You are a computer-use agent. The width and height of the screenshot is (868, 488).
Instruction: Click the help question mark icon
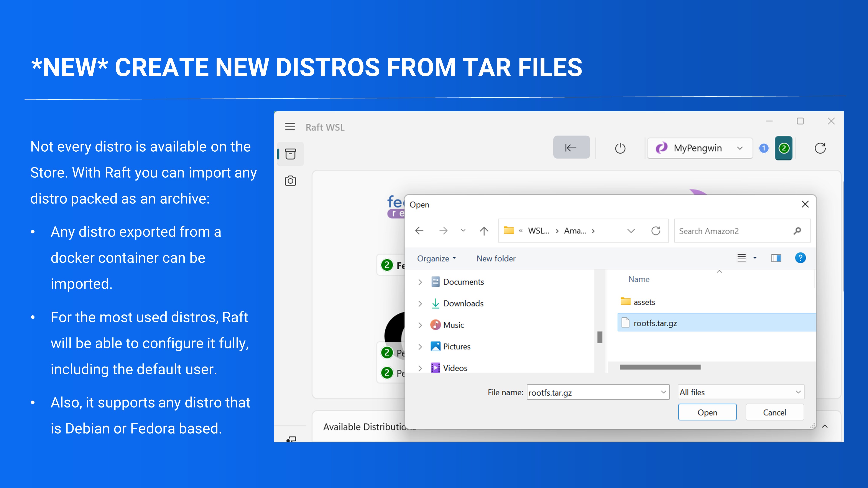click(x=800, y=258)
